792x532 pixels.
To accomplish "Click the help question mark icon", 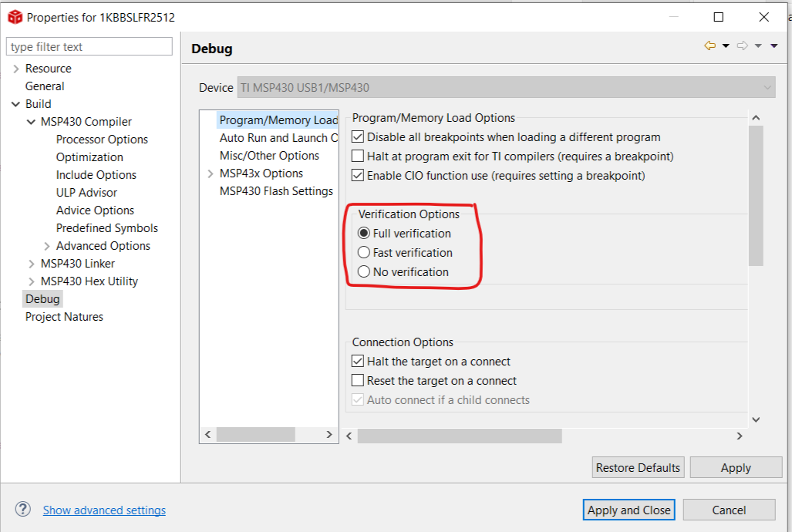I will click(x=23, y=509).
